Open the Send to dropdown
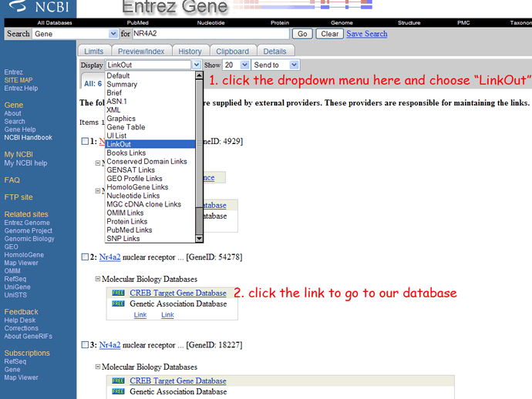 pyautogui.click(x=276, y=65)
